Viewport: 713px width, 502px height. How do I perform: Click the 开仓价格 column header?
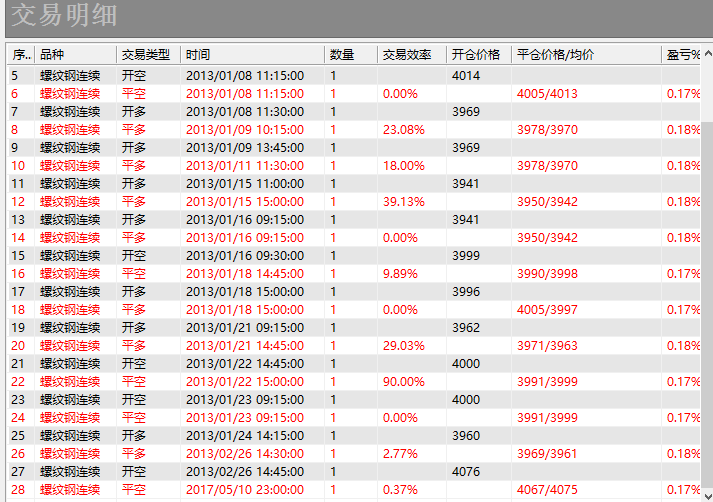click(479, 55)
